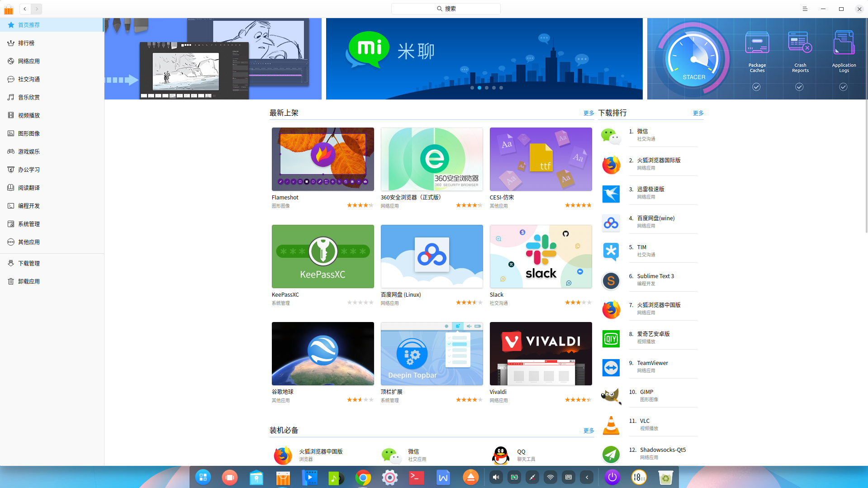Expand more items in 装机必备 section

[x=588, y=431]
